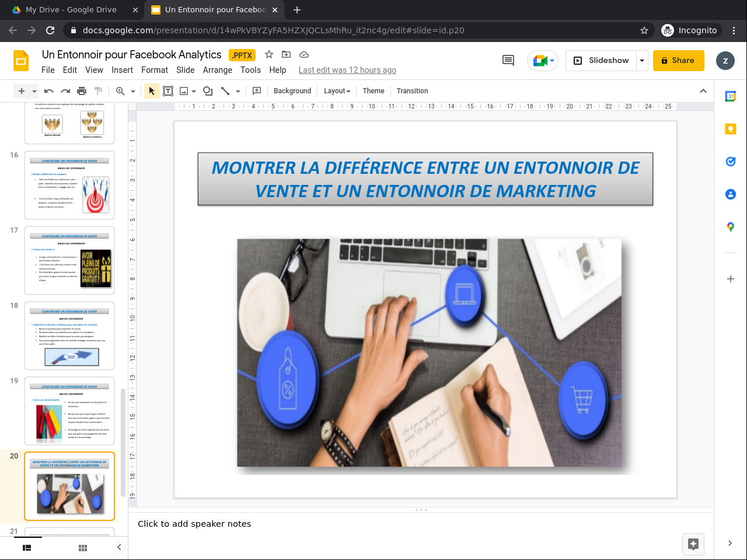Image resolution: width=747 pixels, height=560 pixels.
Task: Open the Google account avatar
Action: coord(725,61)
